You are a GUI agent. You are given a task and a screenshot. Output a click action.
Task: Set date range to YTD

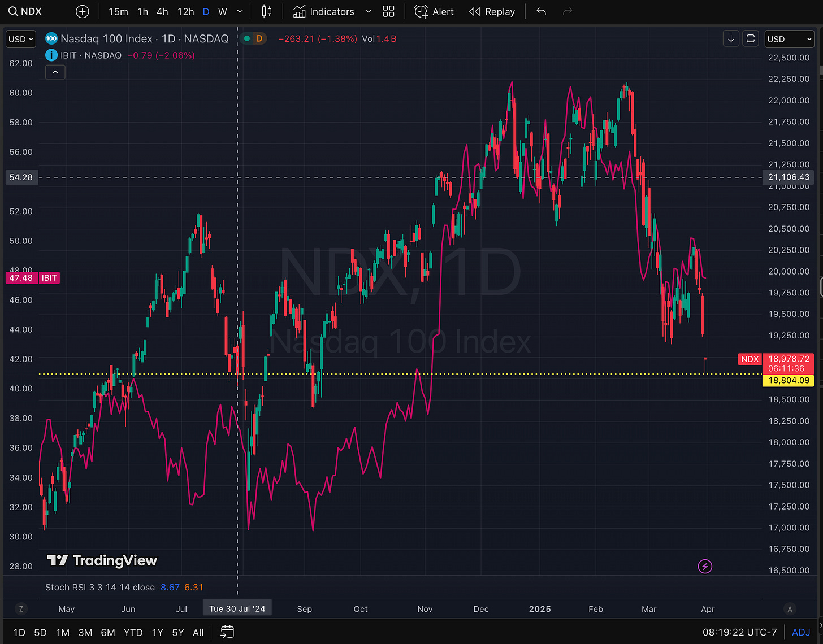tap(133, 632)
